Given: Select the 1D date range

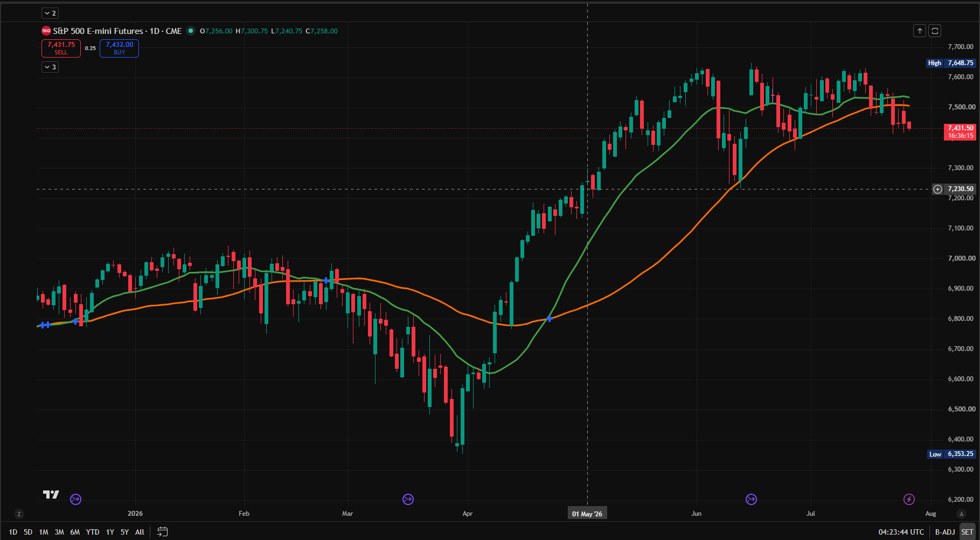Looking at the screenshot, I should click(x=13, y=532).
